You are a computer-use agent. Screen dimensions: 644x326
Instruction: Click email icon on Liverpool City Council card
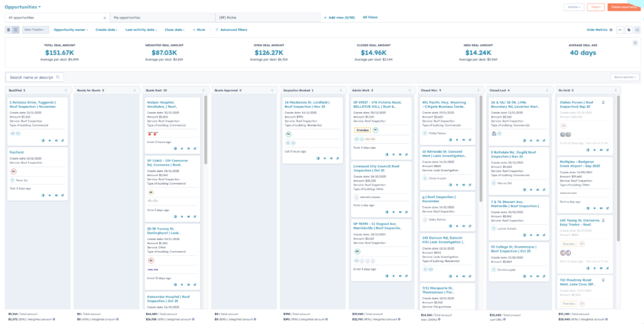[x=400, y=213]
